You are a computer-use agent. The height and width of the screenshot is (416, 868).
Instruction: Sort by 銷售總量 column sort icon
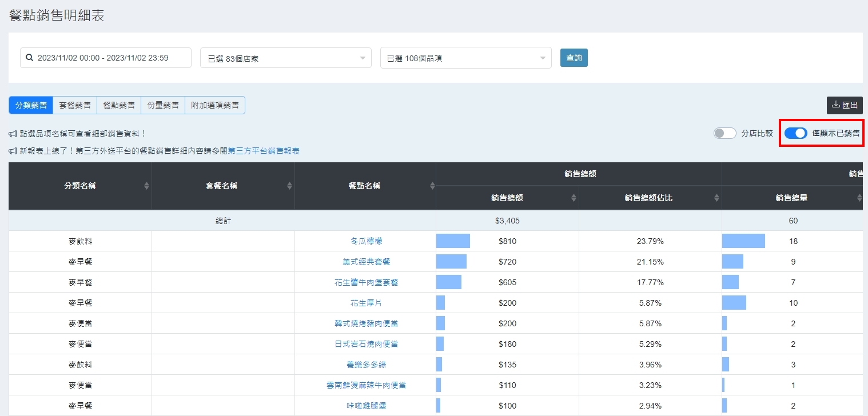pyautogui.click(x=859, y=198)
